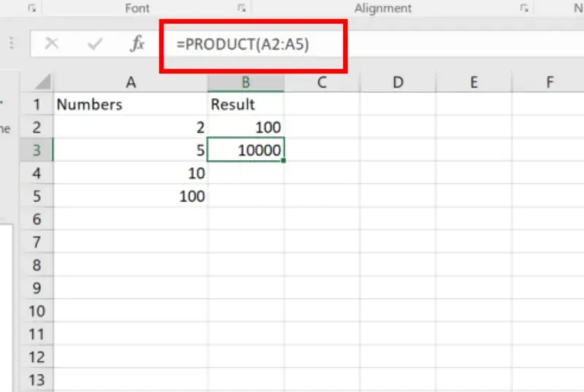Select the row 13 header
584x392 pixels.
tap(38, 380)
